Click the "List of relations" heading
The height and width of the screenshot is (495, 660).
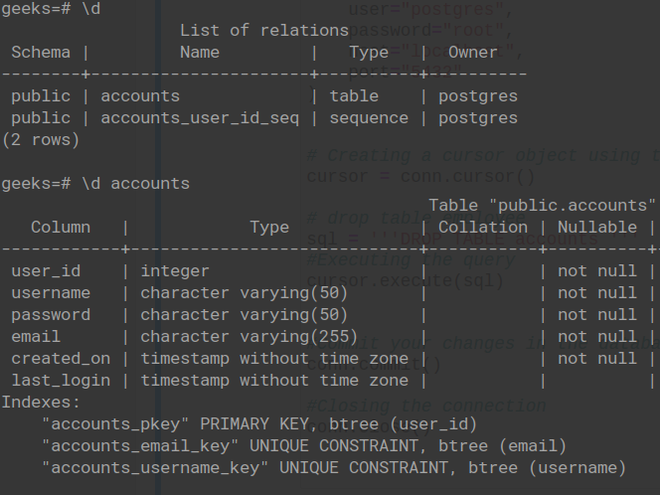pyautogui.click(x=250, y=30)
